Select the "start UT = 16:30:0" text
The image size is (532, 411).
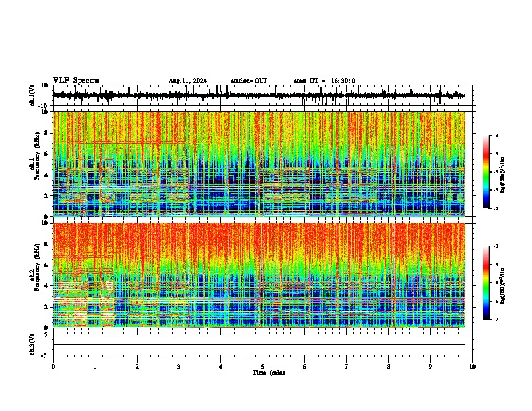[324, 81]
